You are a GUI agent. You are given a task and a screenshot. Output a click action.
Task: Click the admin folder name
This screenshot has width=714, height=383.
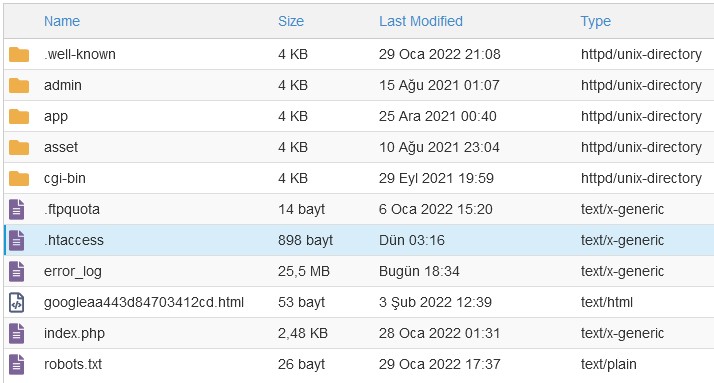tap(63, 85)
